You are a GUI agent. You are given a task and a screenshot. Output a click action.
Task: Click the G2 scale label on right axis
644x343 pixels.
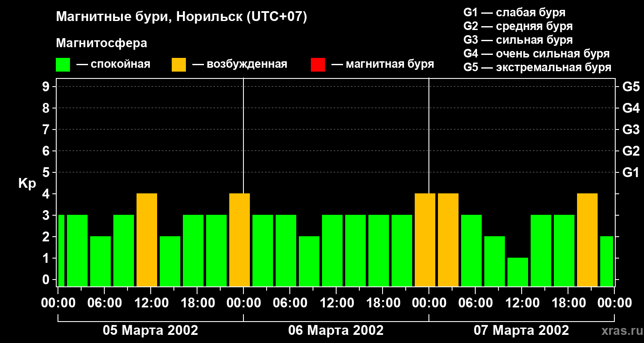click(631, 151)
